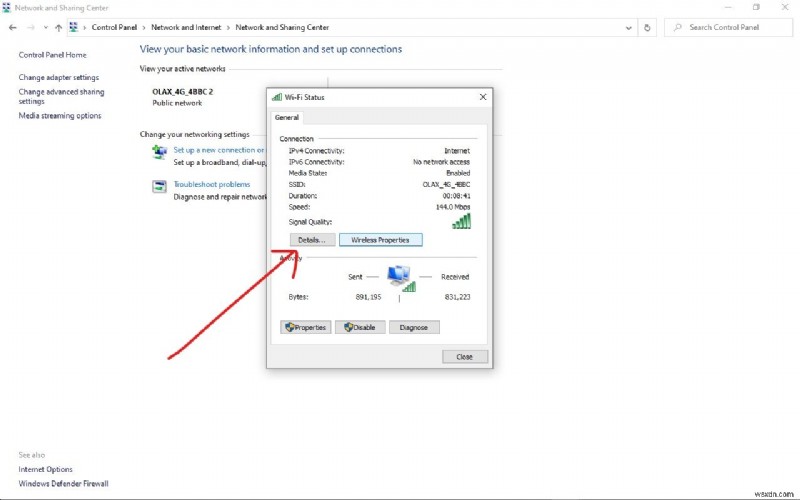Click the Speed value 144.0 Mbps
Screen dimensions: 800x500
[x=453, y=207]
